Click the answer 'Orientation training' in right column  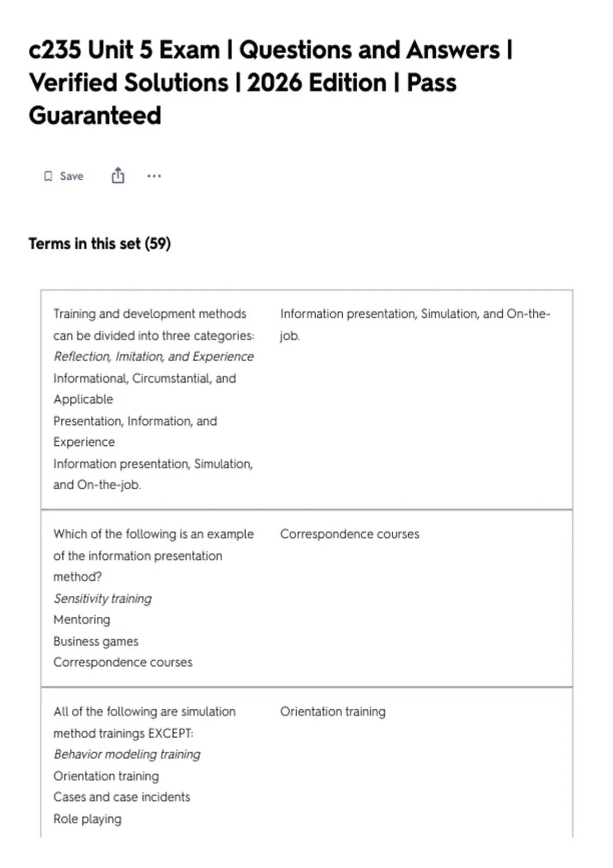(333, 712)
